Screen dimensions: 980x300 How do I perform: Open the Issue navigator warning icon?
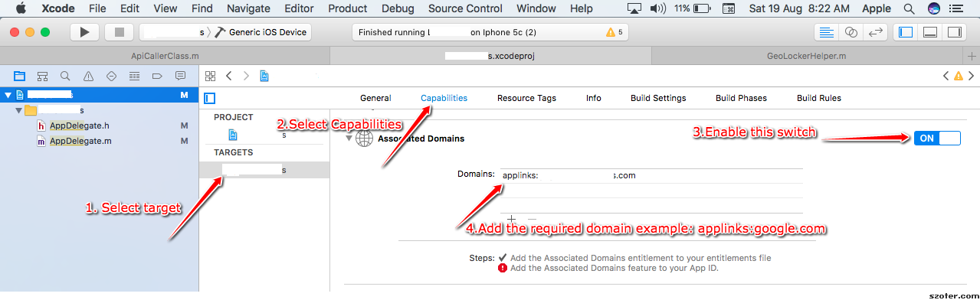89,76
